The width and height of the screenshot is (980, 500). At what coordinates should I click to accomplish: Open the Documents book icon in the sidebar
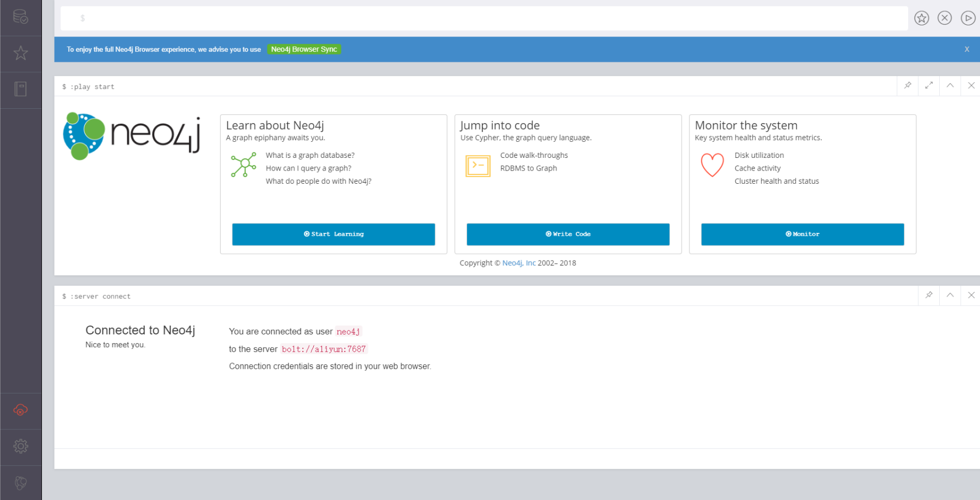click(20, 89)
